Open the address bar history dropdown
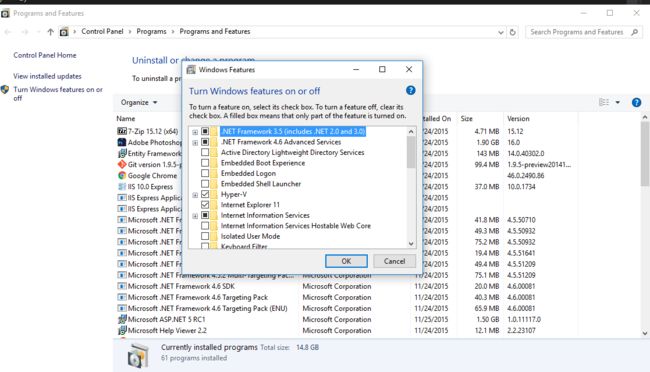The image size is (650, 372). coord(501,32)
